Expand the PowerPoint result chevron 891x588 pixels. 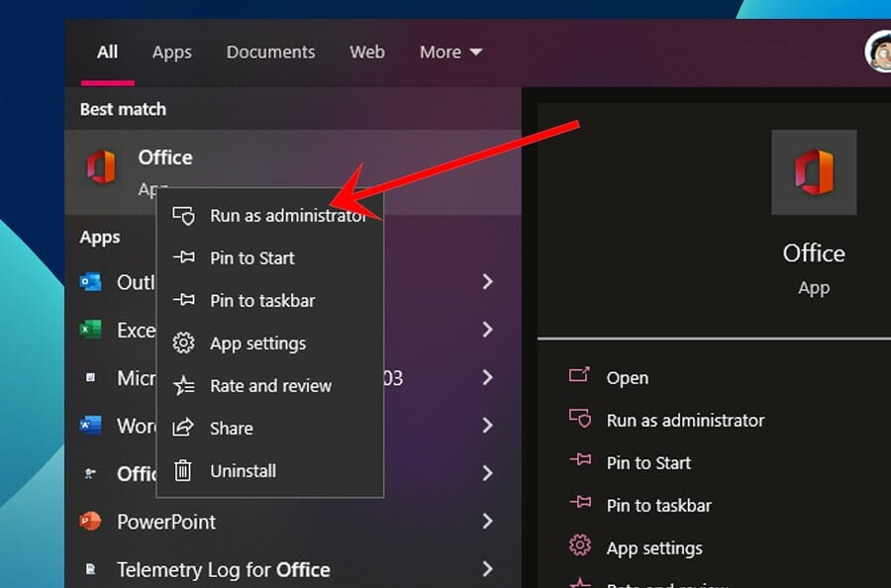point(487,521)
